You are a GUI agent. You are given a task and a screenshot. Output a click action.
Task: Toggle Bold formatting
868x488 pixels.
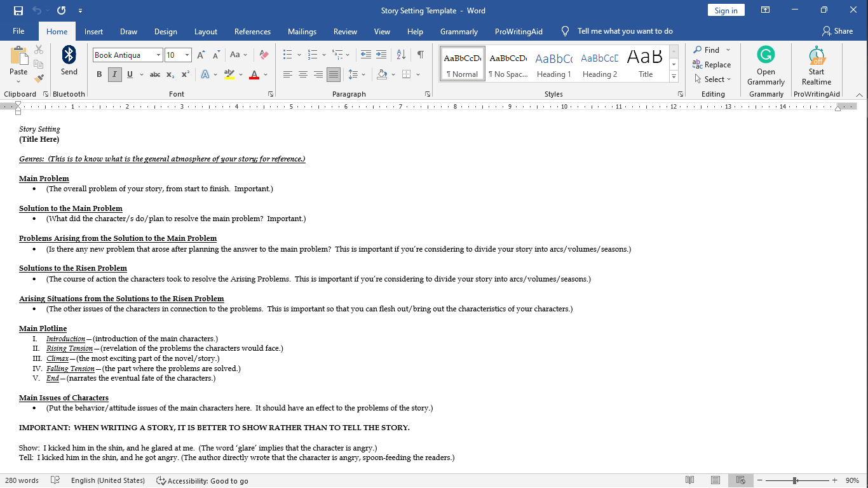pyautogui.click(x=99, y=74)
